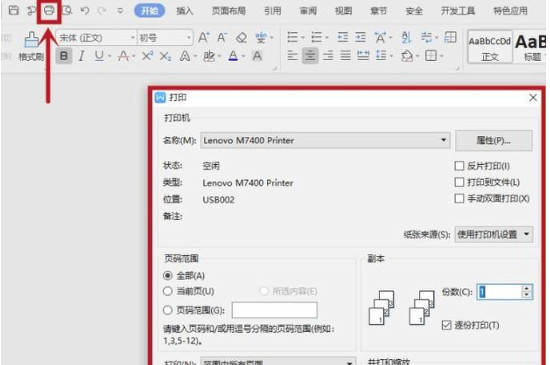Clear formatting with eraser icon

(241, 38)
